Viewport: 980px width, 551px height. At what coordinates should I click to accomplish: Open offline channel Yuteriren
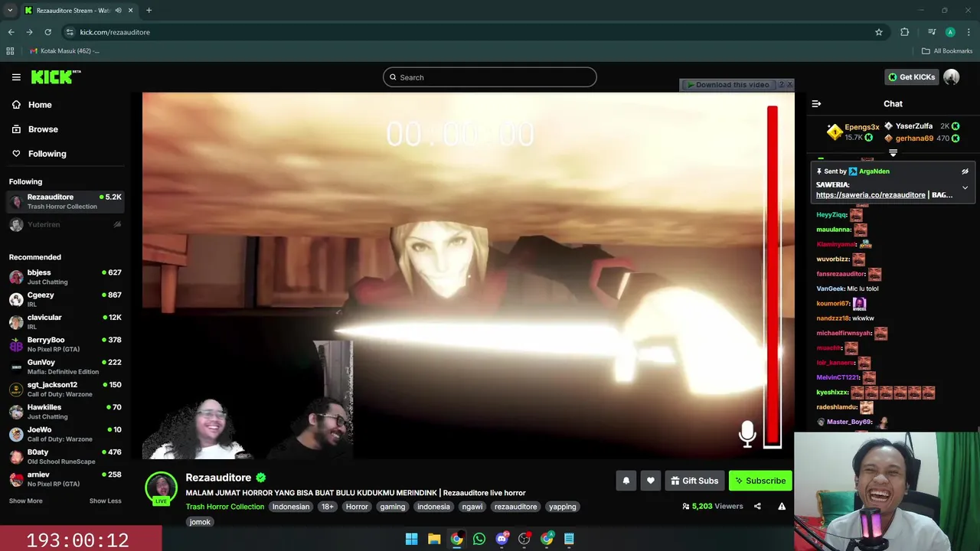tap(65, 224)
